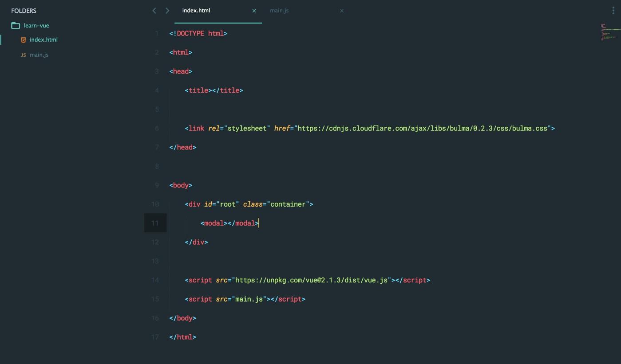Switch to the main.js tab

click(x=279, y=11)
